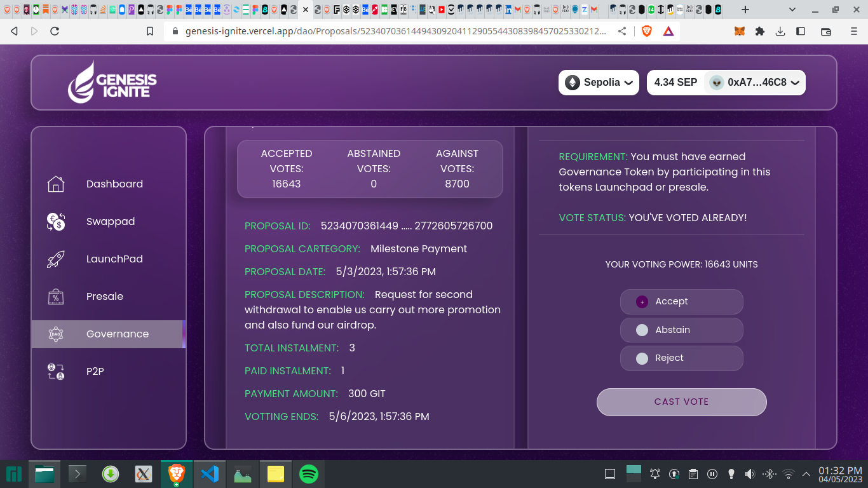
Task: Select the Accept vote option
Action: click(x=681, y=302)
